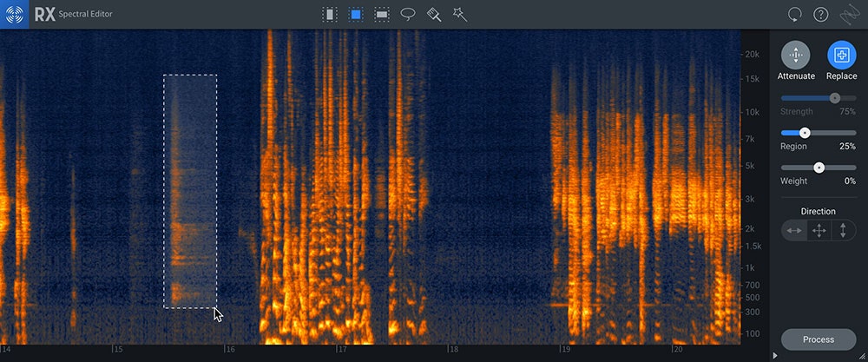Select the Magic Wand tool
This screenshot has width=868, height=362.
point(459,15)
